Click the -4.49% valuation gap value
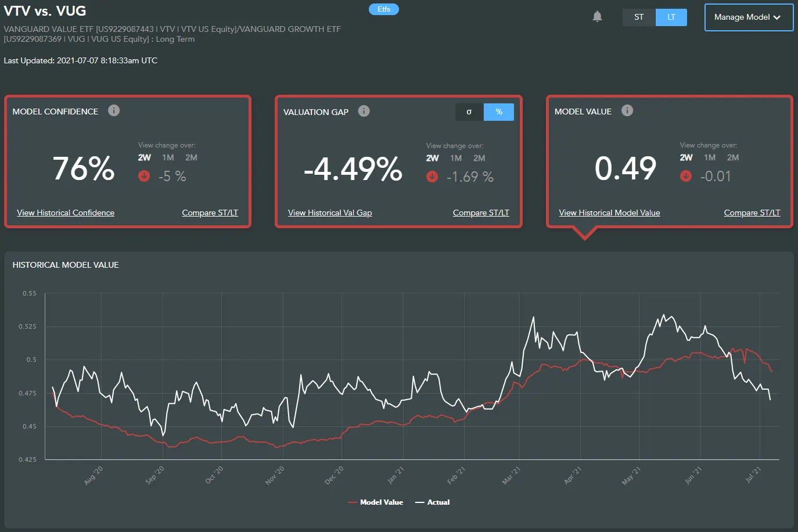This screenshot has height=532, width=798. (x=353, y=169)
